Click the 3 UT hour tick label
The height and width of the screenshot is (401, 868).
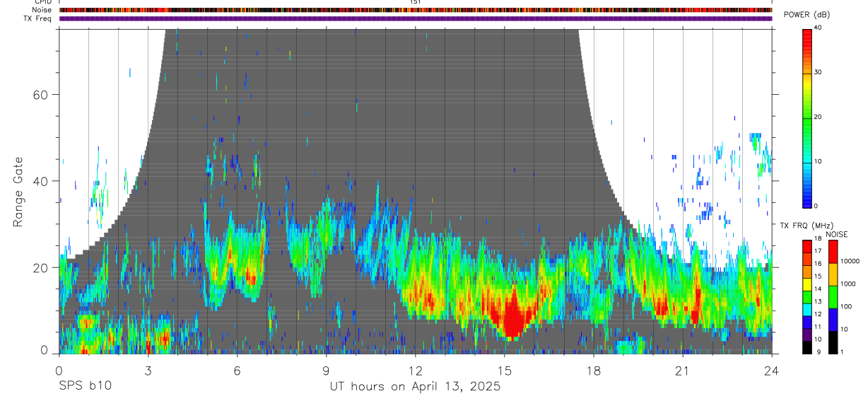(x=148, y=371)
